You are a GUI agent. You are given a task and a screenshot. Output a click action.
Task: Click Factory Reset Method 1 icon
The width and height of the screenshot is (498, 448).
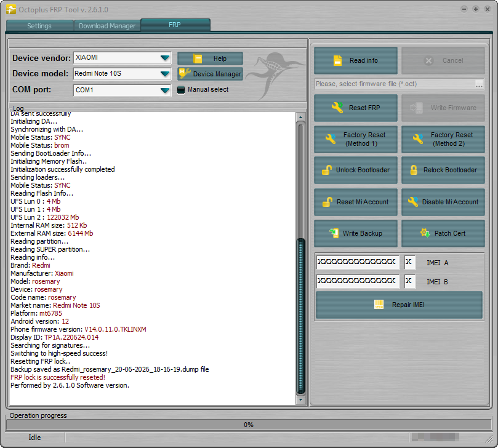331,139
